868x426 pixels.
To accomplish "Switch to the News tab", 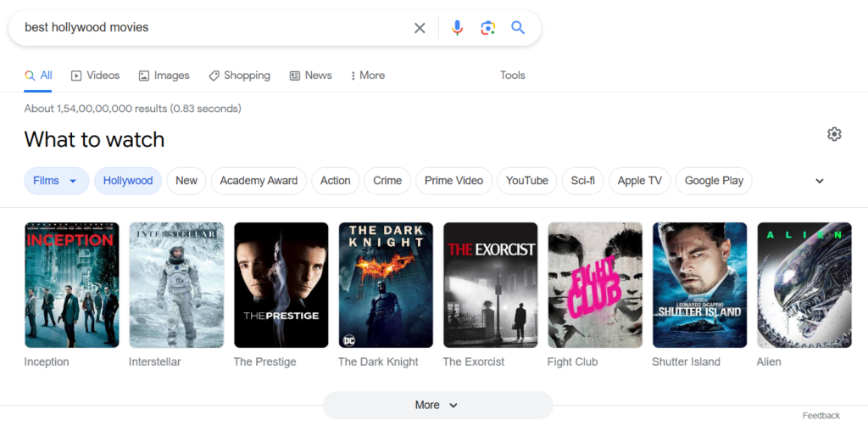I will coord(310,76).
